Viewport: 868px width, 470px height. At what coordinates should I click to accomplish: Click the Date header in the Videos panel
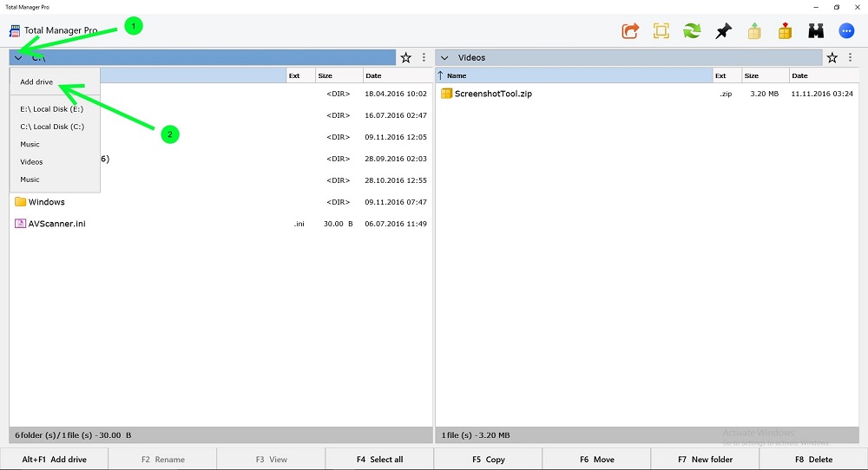coord(824,75)
